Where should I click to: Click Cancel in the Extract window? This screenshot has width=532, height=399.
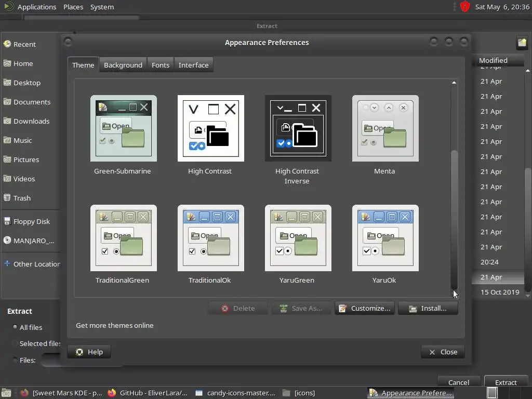(x=459, y=382)
